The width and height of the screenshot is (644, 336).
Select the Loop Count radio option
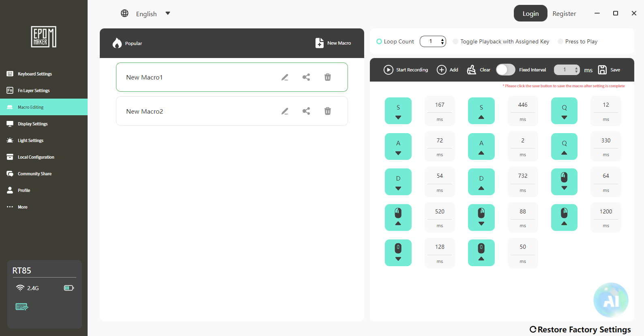click(x=379, y=41)
